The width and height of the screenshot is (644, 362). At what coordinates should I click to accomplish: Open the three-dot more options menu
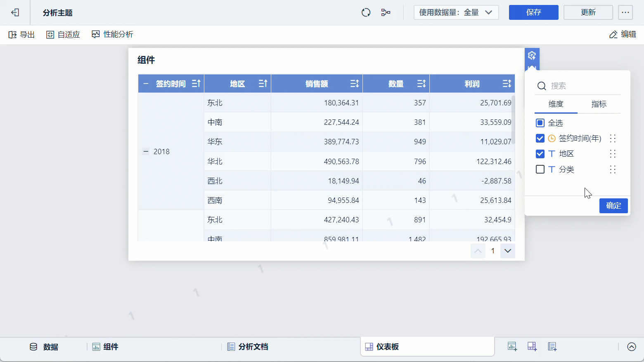(625, 12)
